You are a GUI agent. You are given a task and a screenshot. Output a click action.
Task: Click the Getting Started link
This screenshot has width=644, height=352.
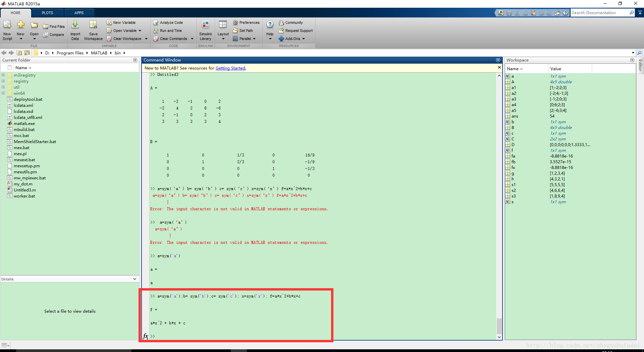pos(230,68)
